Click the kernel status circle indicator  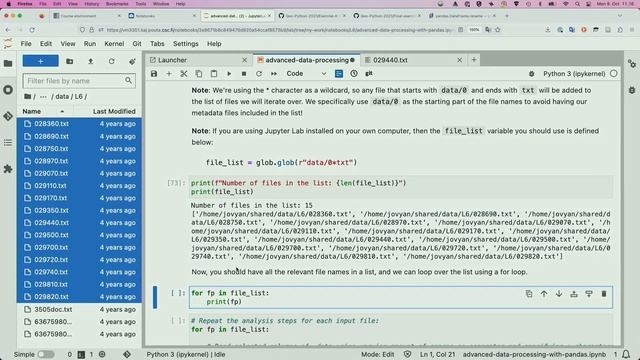[613, 74]
